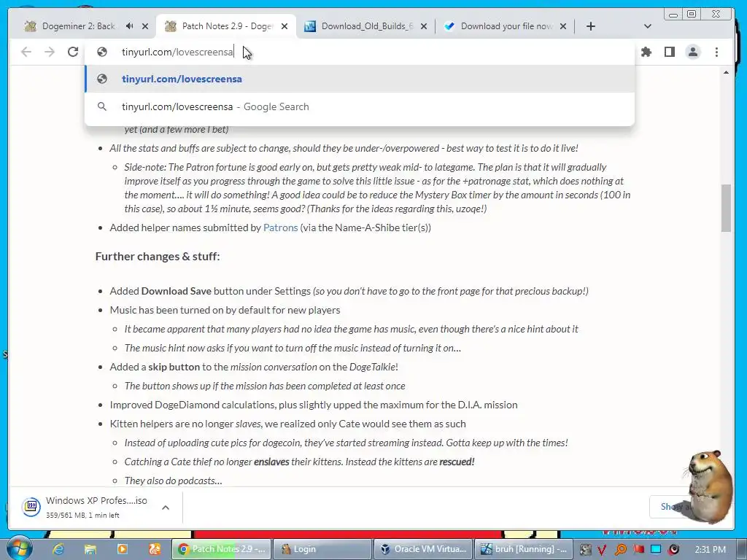This screenshot has width=747, height=560.
Task: Click the blue monitor tray icon
Action: tap(656, 549)
